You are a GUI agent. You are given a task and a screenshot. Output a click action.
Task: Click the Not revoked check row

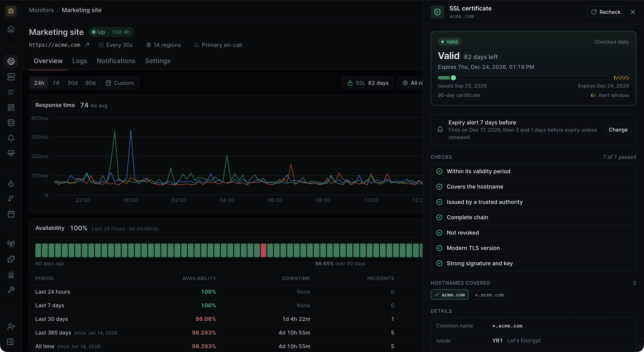tap(533, 233)
